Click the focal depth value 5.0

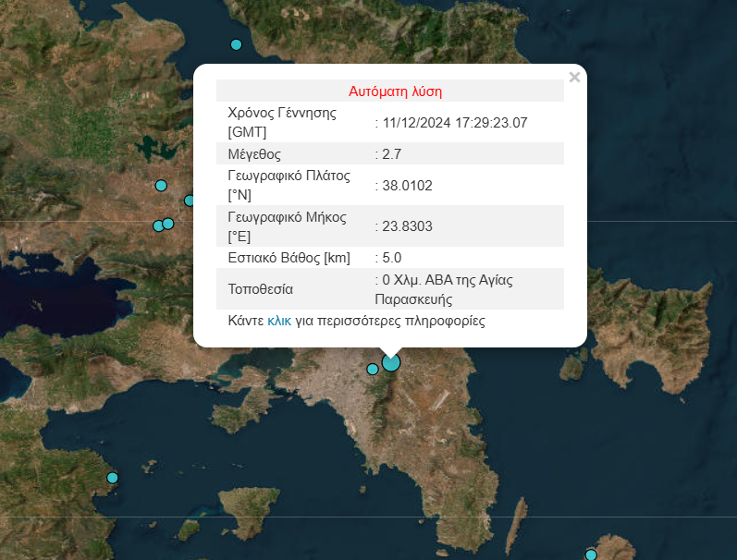coord(392,258)
